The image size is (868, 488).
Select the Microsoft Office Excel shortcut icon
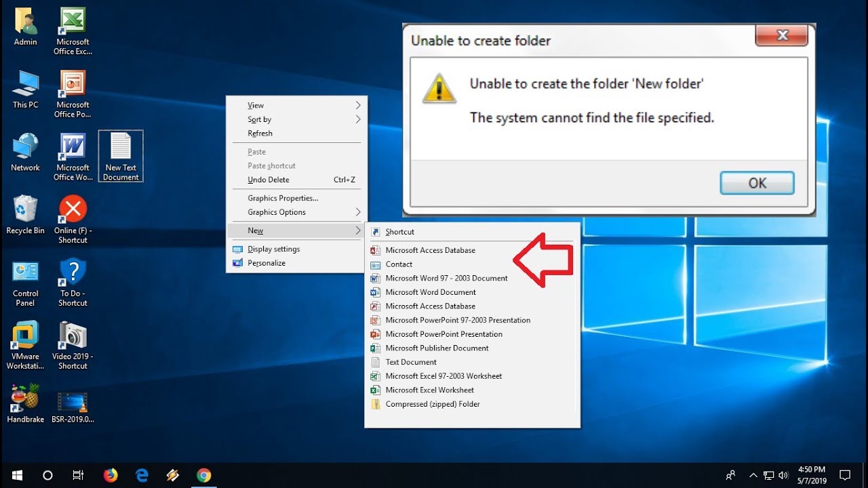[73, 32]
